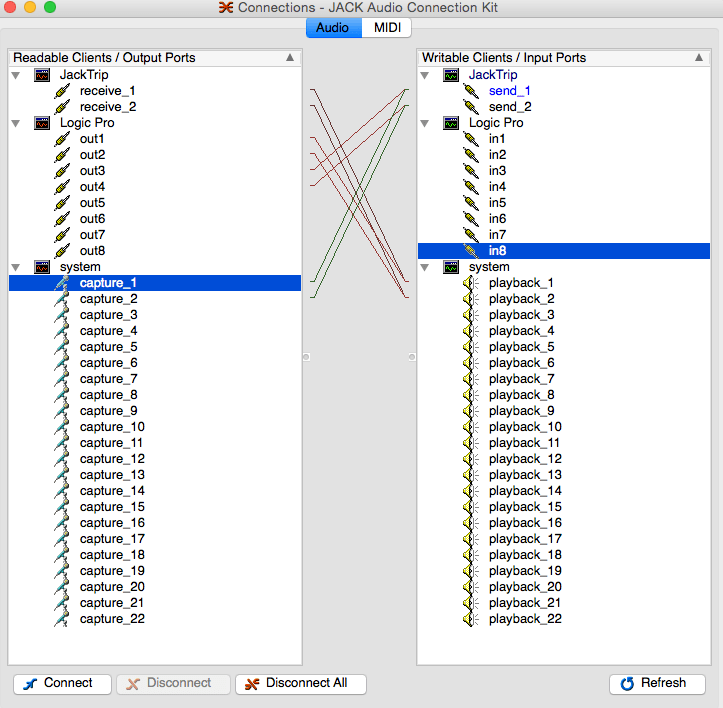Click the speaker icon beside playback_1
The image size is (723, 708).
pos(470,283)
